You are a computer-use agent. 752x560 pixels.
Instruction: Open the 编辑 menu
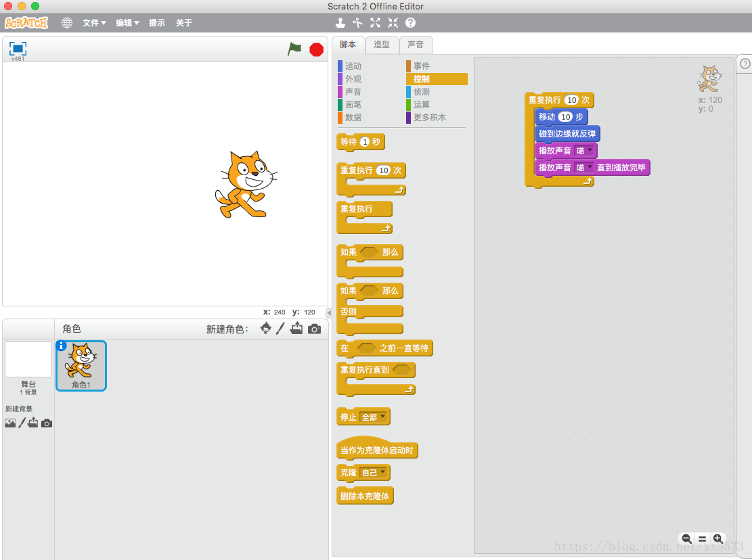click(127, 22)
